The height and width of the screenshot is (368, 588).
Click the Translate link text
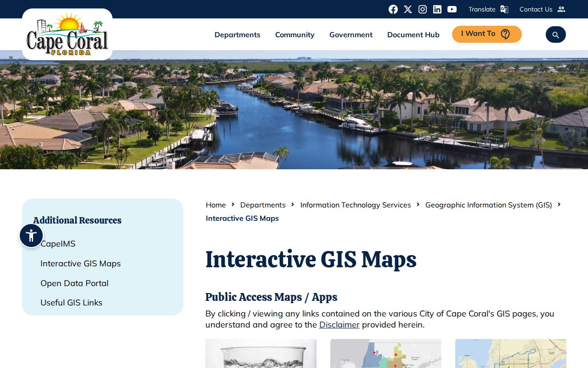482,9
